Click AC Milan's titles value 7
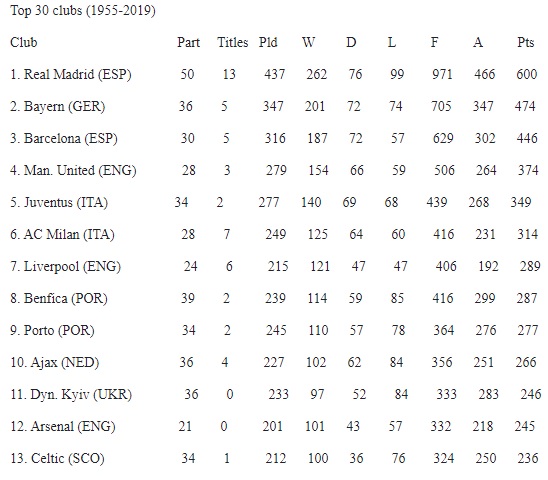This screenshot has width=548, height=480. pos(227,234)
